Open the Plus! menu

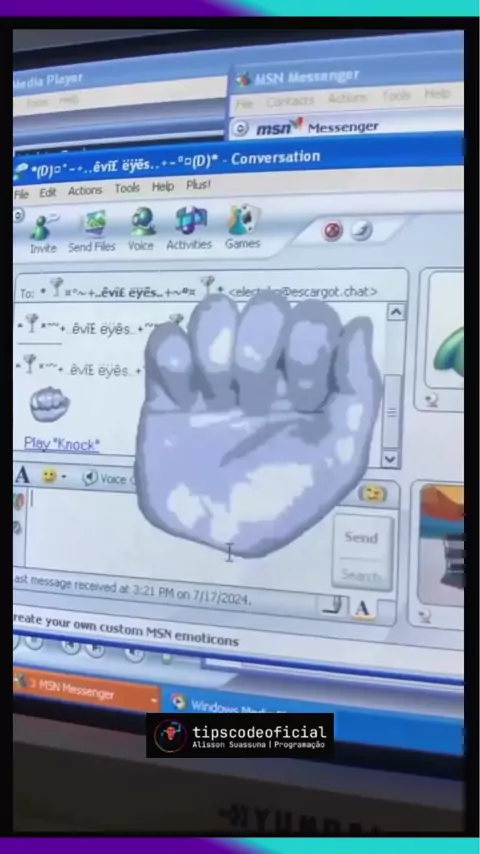(198, 185)
